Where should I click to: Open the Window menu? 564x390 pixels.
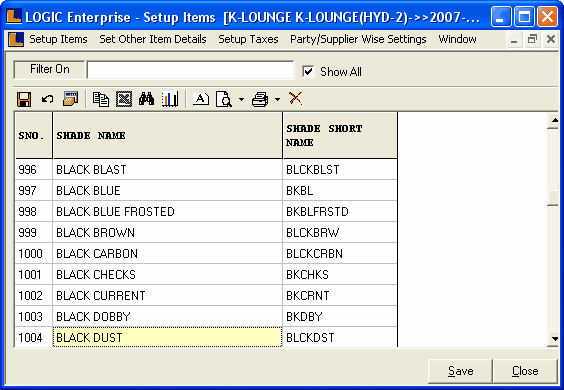click(457, 39)
